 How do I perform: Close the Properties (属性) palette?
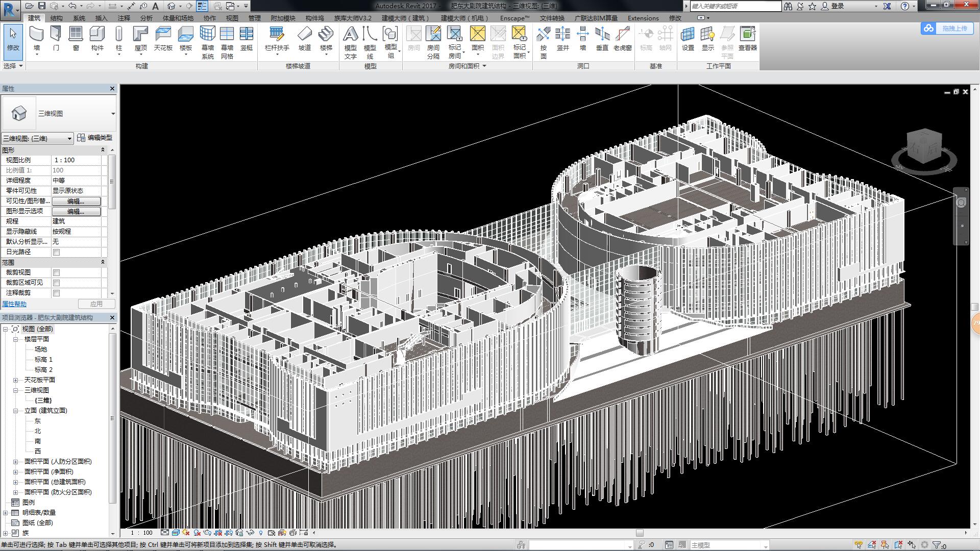pyautogui.click(x=112, y=89)
